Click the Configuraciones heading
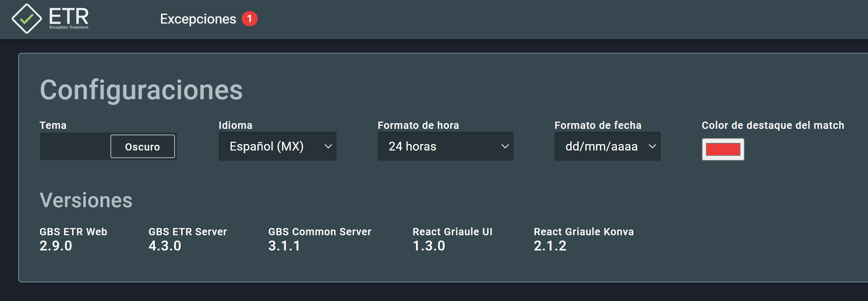Screen dimensions: 868x301 (x=141, y=90)
